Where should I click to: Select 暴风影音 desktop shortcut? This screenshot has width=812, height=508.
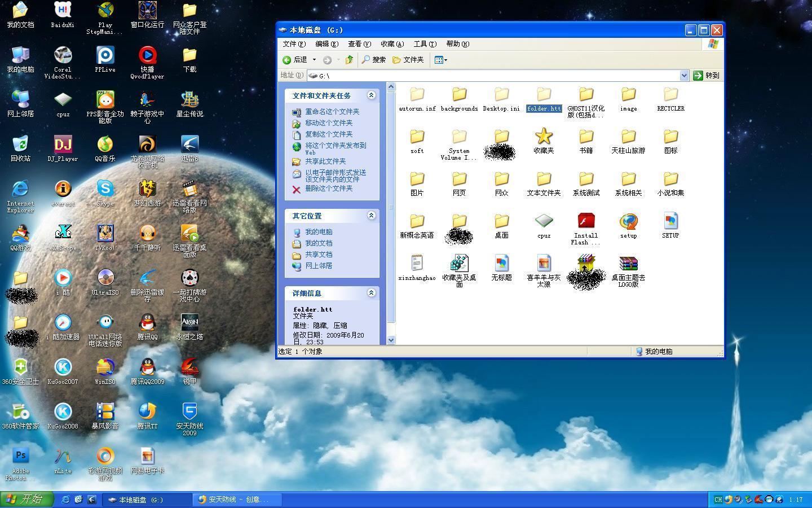(105, 416)
